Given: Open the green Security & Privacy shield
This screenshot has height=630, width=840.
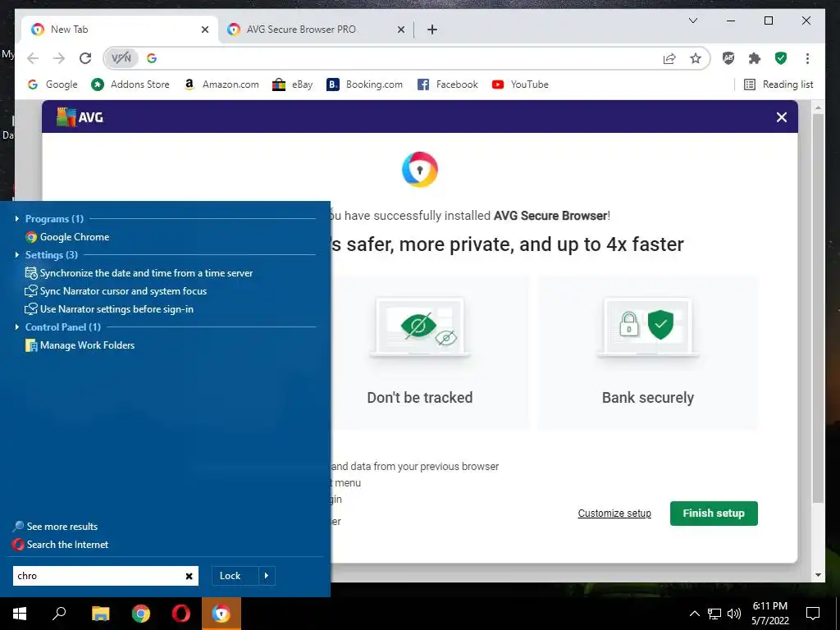Looking at the screenshot, I should pos(781,58).
